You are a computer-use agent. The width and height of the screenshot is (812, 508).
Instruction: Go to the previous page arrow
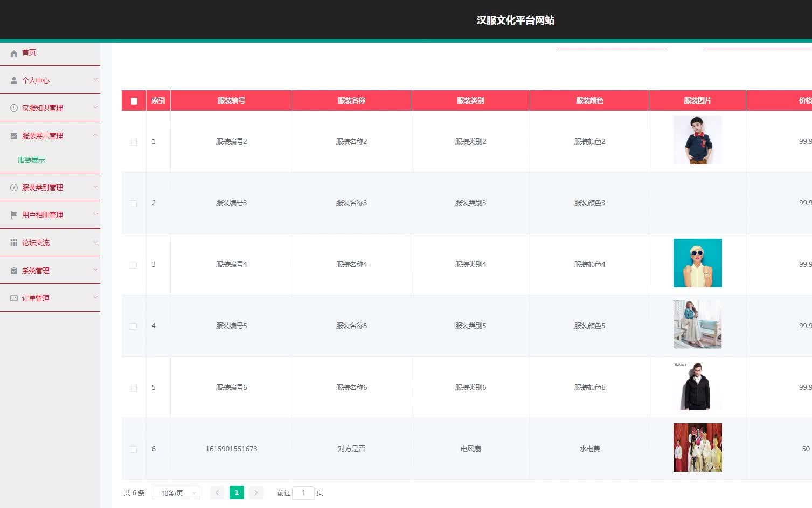[217, 492]
